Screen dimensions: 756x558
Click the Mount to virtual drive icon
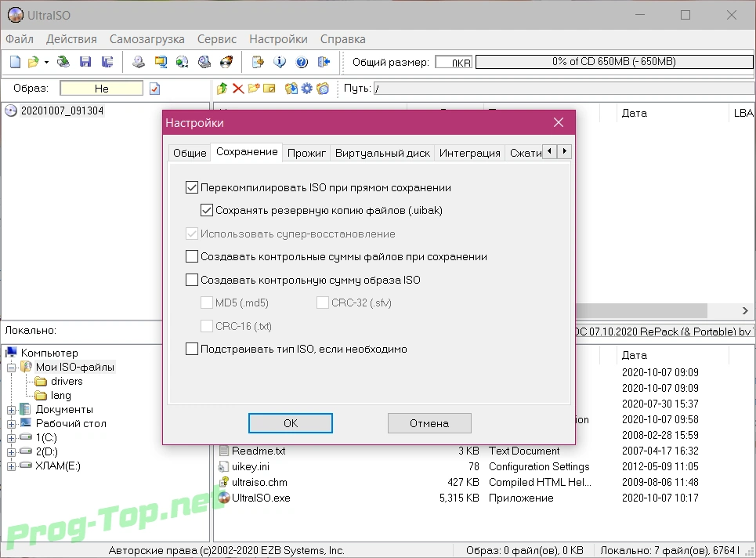coord(204,62)
